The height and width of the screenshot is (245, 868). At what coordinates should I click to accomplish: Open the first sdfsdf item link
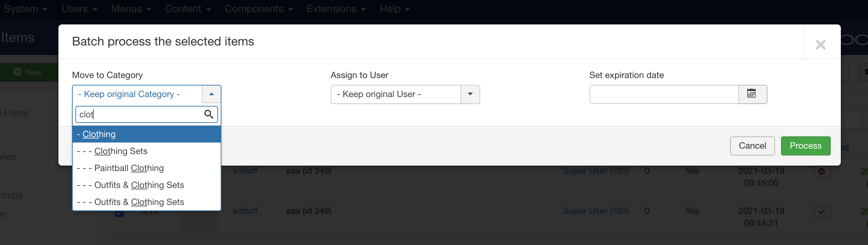[245, 171]
